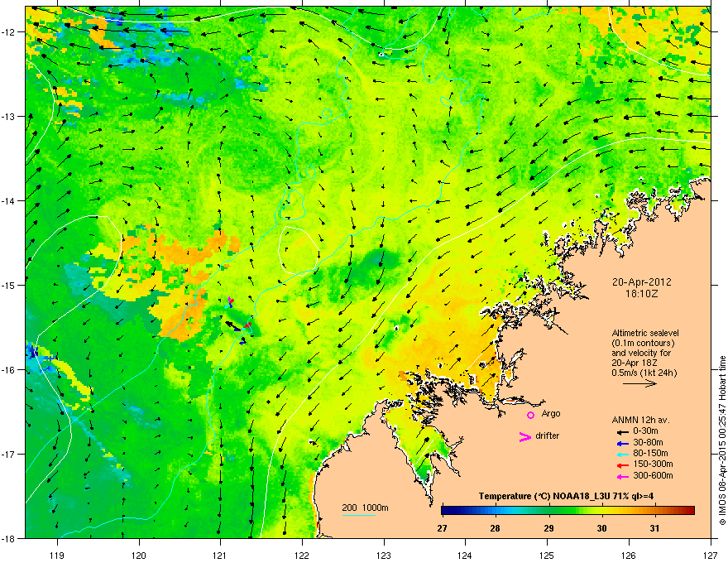Screen dimensions: 728x563
Task: Click the '150-300m' depth label
Action: point(654,464)
